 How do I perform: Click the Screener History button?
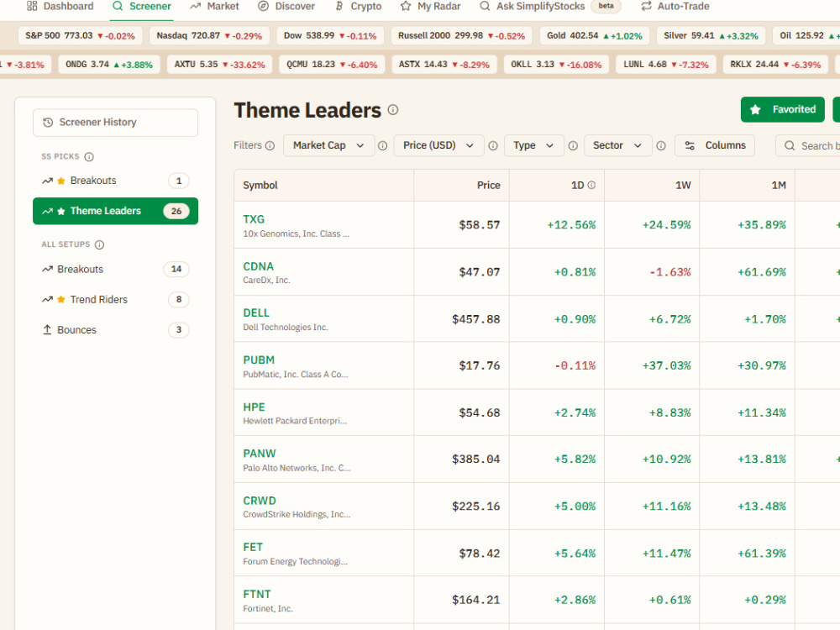(115, 123)
